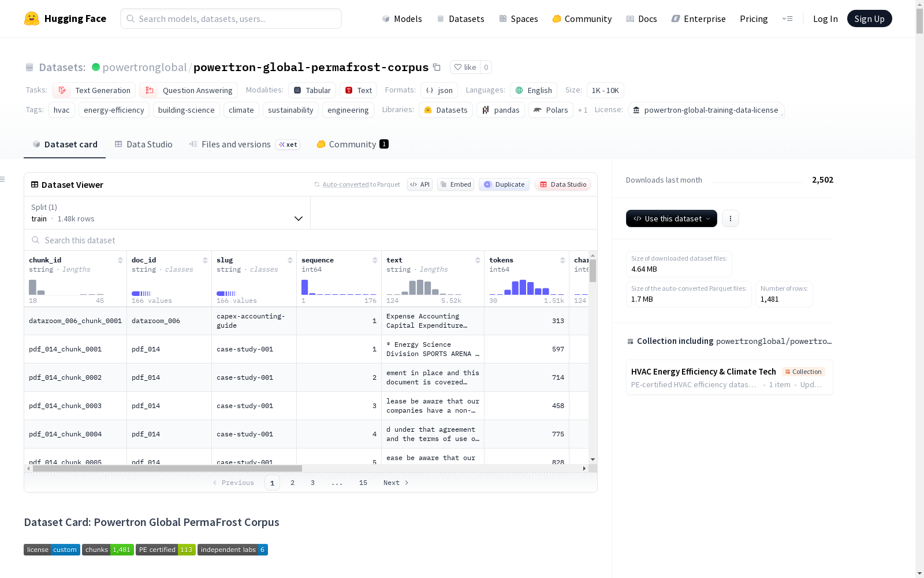
Task: Click the Community tab count badge
Action: tap(384, 144)
